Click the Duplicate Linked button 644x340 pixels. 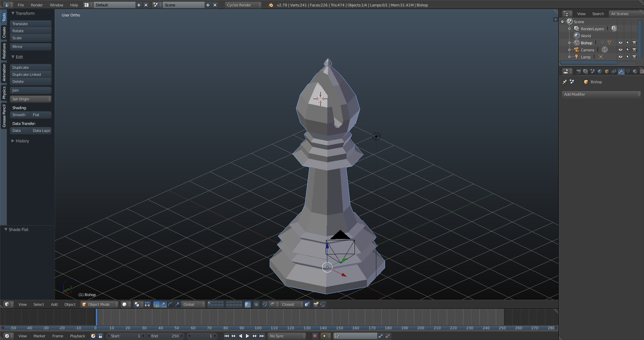pos(31,75)
